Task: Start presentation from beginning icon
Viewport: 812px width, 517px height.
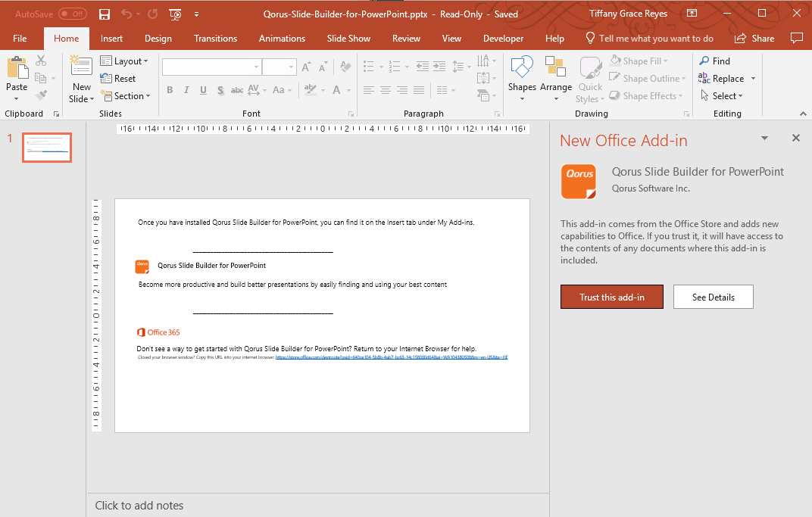Action: [x=176, y=14]
